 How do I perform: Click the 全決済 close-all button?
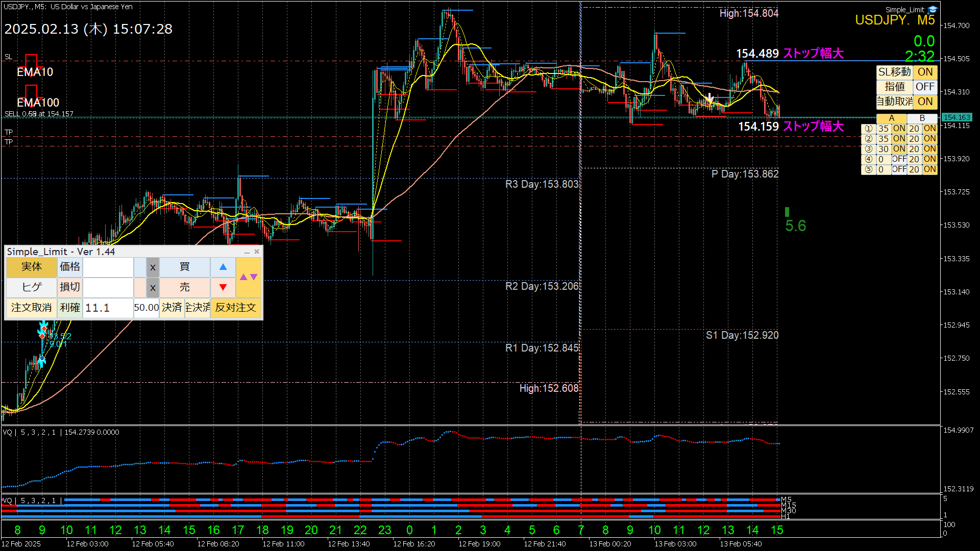(x=198, y=308)
